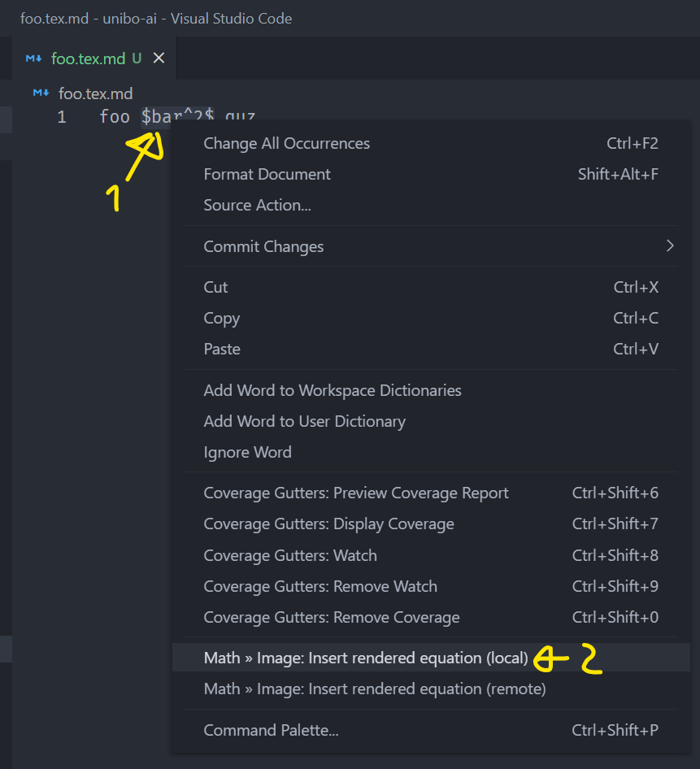The image size is (700, 769).
Task: Select Add Word to Workspace Dictionaries
Action: click(x=431, y=390)
